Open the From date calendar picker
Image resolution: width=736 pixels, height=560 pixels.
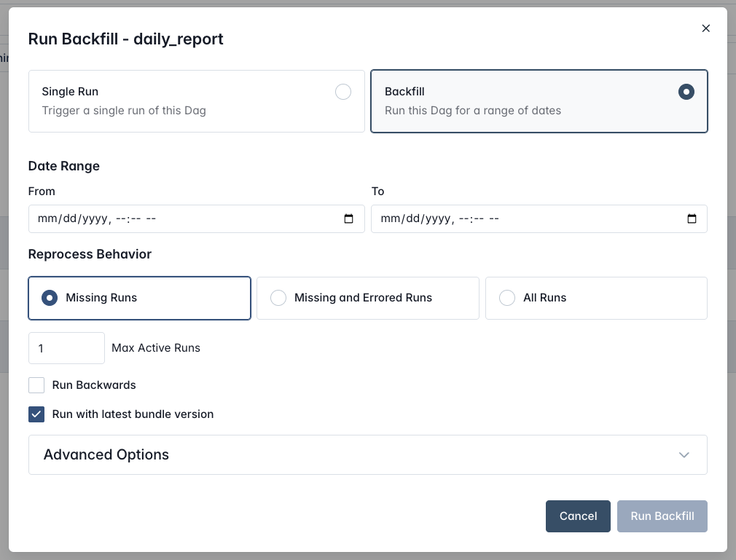coord(348,218)
